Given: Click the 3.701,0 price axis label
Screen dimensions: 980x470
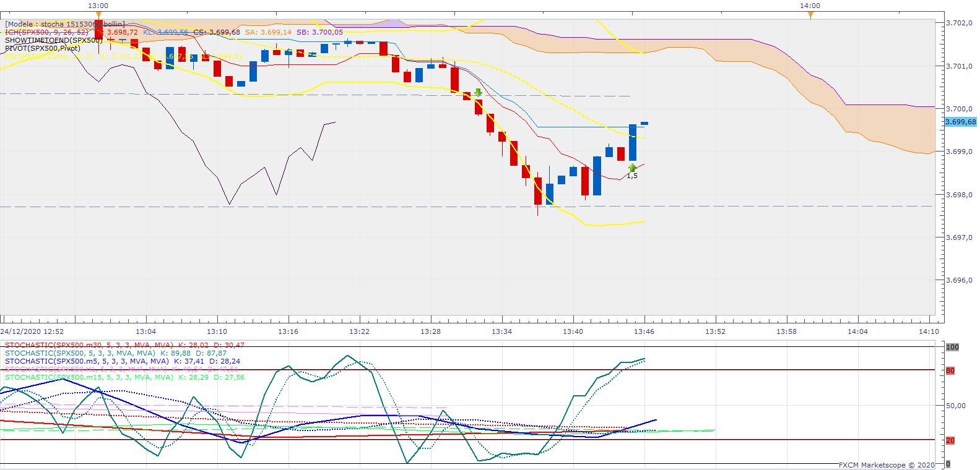Looking at the screenshot, I should click(x=960, y=66).
